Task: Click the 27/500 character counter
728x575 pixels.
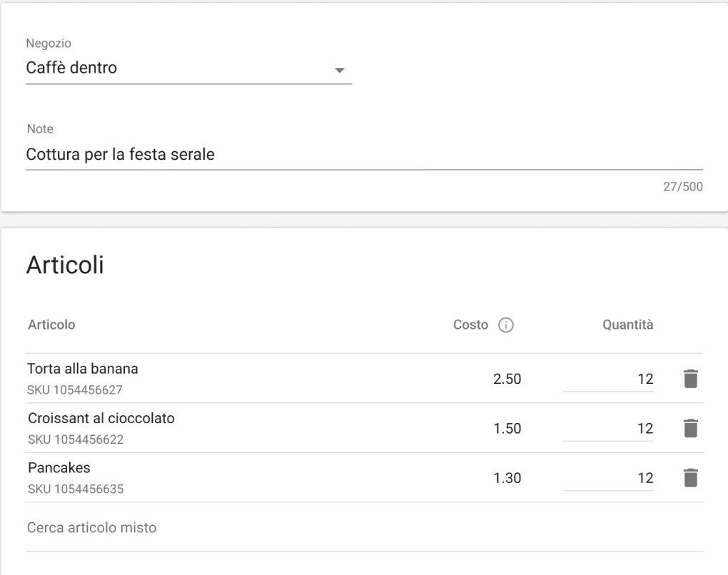Action: 682,186
